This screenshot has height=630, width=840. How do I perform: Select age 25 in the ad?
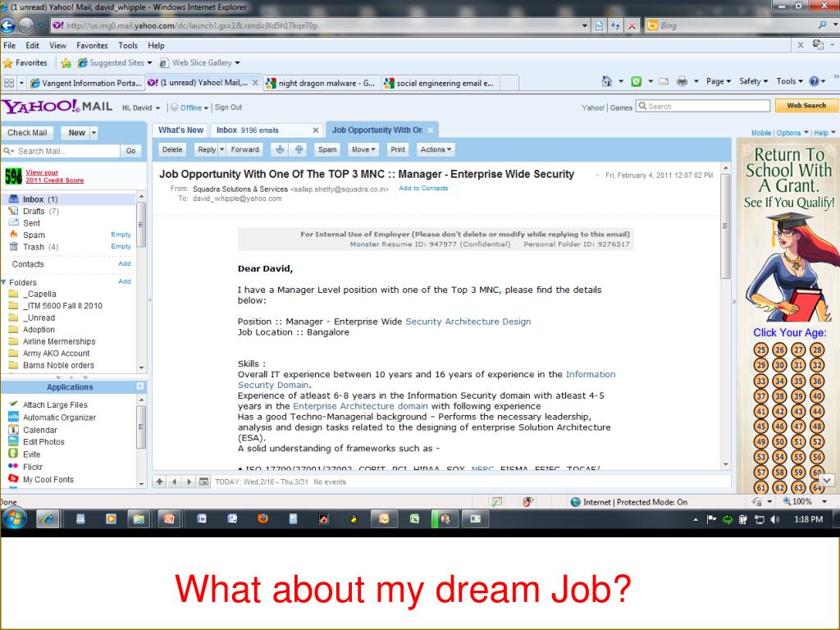[x=760, y=349]
